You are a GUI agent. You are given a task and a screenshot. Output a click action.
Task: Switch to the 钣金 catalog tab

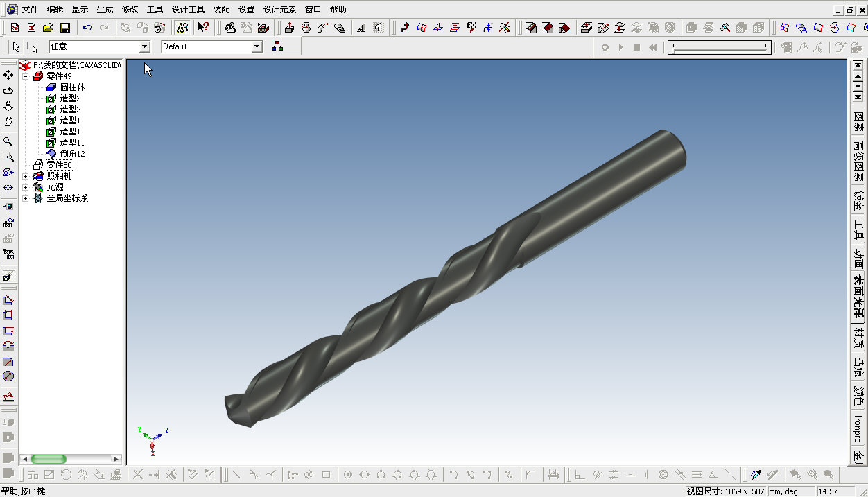coord(858,202)
